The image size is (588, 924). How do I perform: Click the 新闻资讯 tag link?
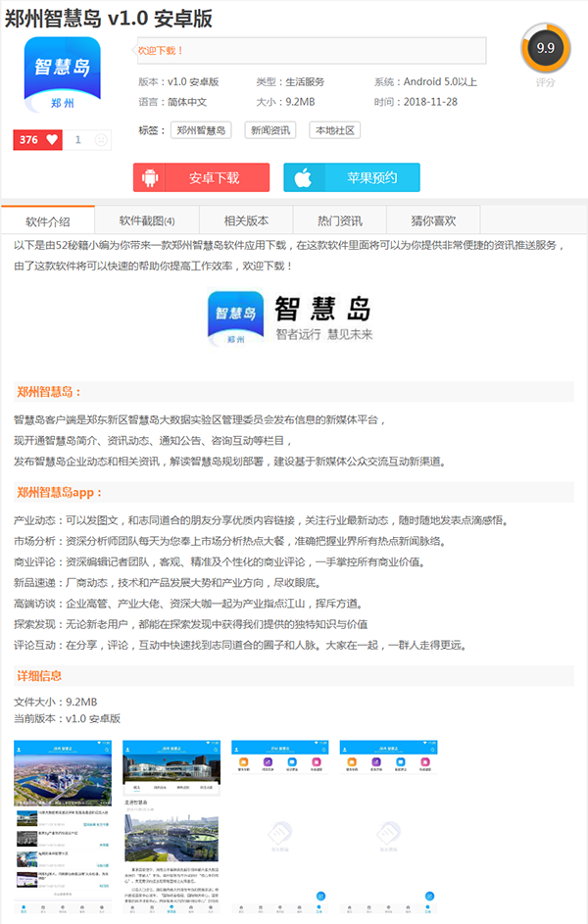point(270,130)
